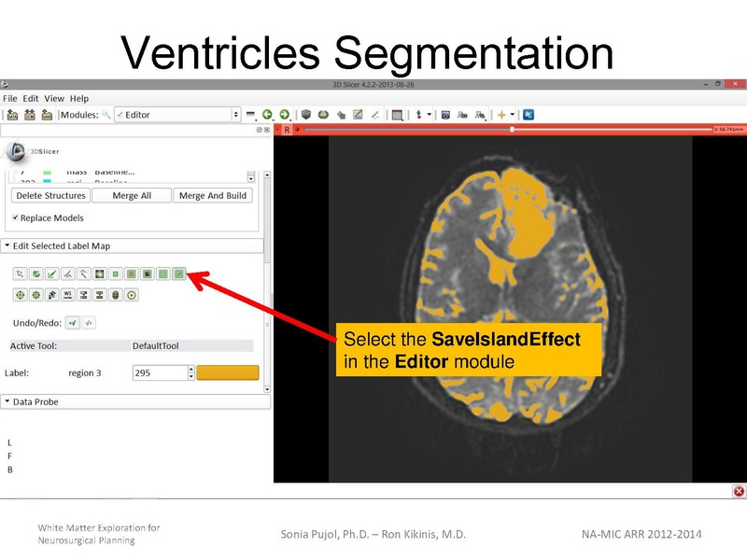The height and width of the screenshot is (560, 747).
Task: Open the File menu
Action: [10, 98]
